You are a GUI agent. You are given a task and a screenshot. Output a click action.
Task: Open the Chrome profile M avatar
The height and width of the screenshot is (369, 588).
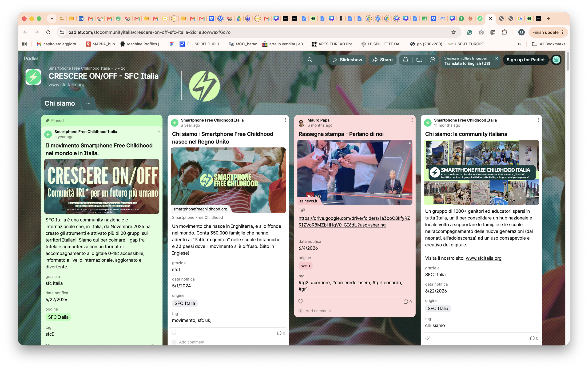pos(521,32)
